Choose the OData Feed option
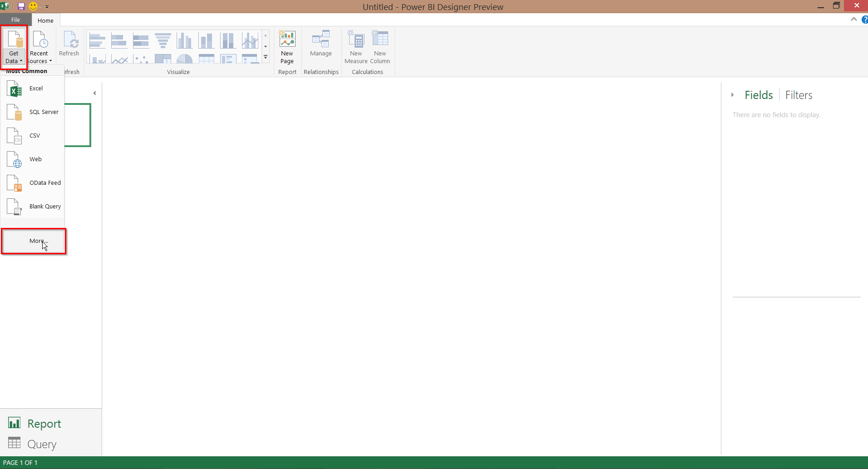Viewport: 868px width, 469px height. point(44,183)
